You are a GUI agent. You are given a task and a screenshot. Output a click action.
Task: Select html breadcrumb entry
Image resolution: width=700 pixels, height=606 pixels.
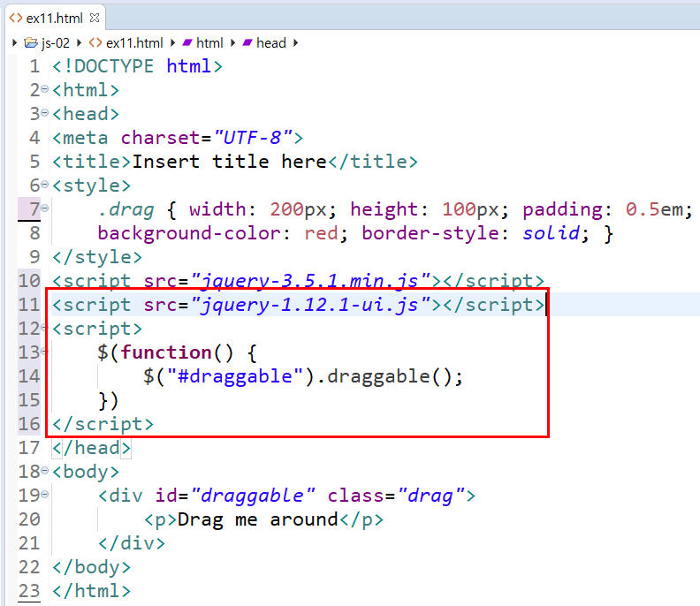(209, 42)
